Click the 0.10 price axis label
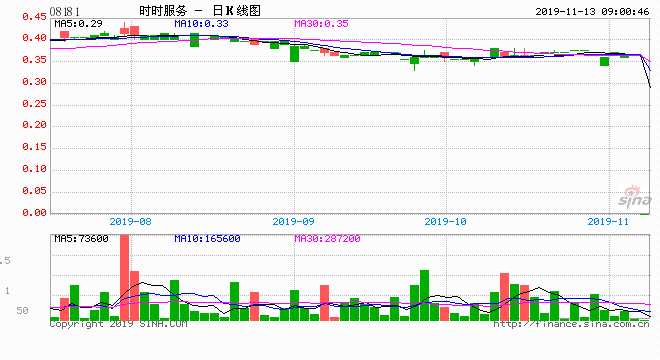Viewport: 660px width, 360px height. tap(34, 169)
